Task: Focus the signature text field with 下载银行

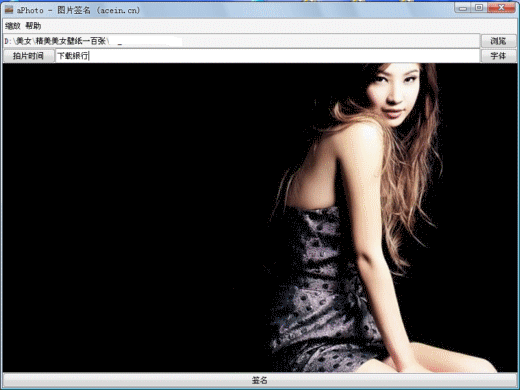Action: tap(267, 56)
